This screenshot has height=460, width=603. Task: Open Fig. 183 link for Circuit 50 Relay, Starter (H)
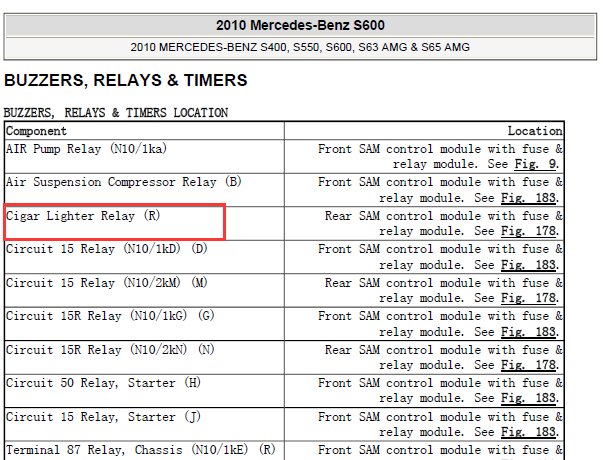529,398
